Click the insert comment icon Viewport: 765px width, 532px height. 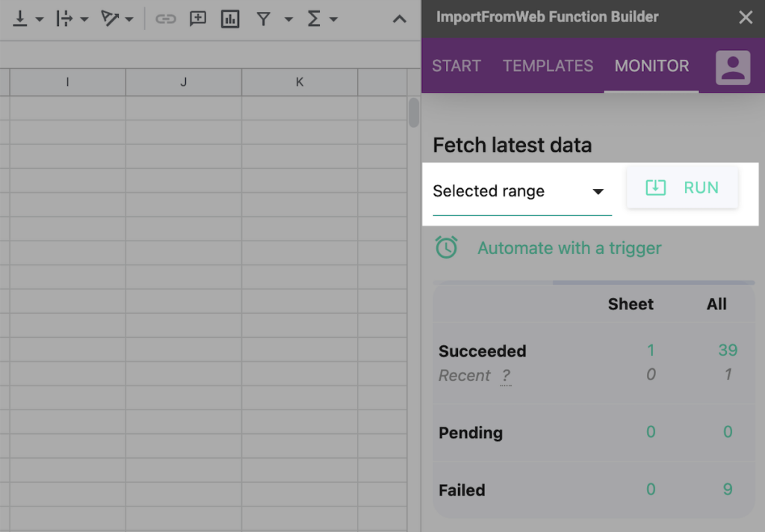[197, 19]
